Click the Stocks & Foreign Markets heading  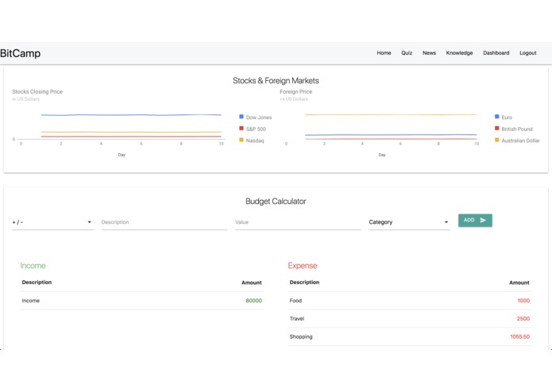[x=276, y=80]
